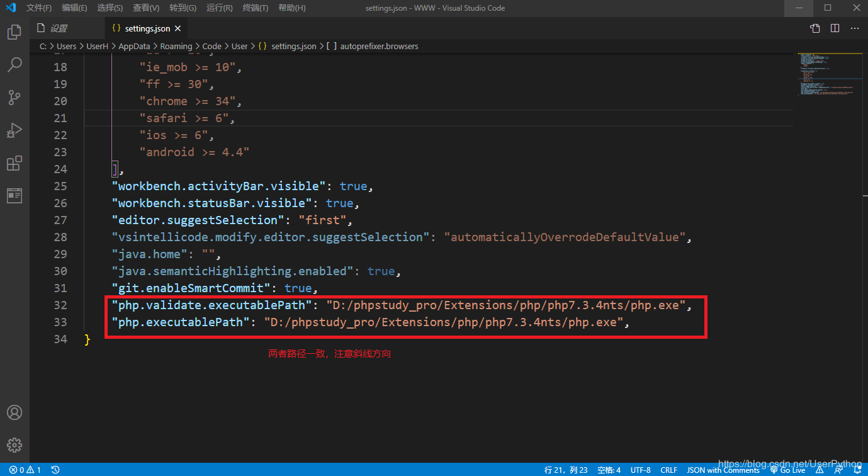The width and height of the screenshot is (868, 476).
Task: Click the "editor.suggestSelection" key
Action: pos(198,220)
